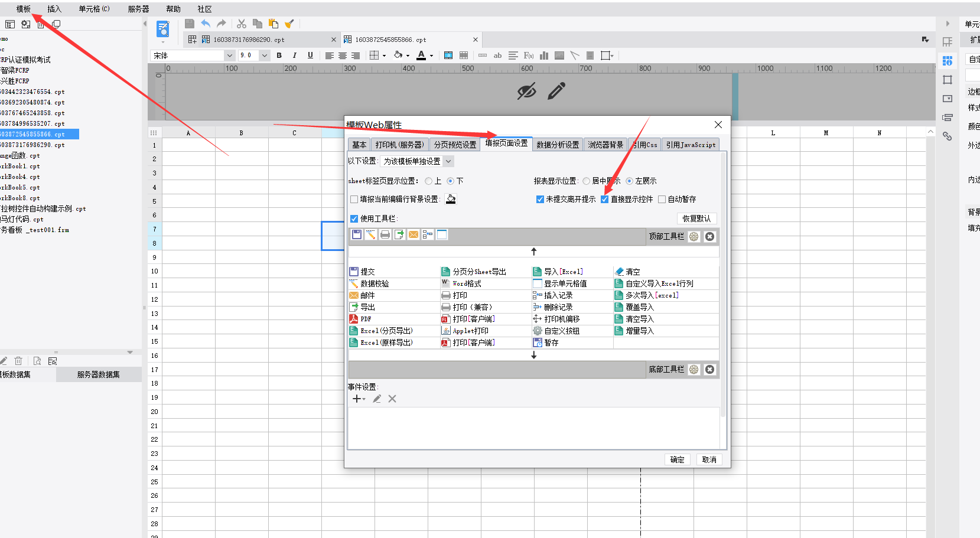Select the 左展示 report position radio button
Screen dimensions: 980x538
630,181
